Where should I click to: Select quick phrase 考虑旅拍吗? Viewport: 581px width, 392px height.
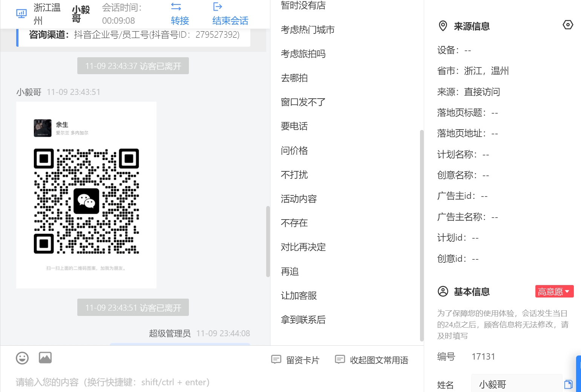click(x=303, y=54)
